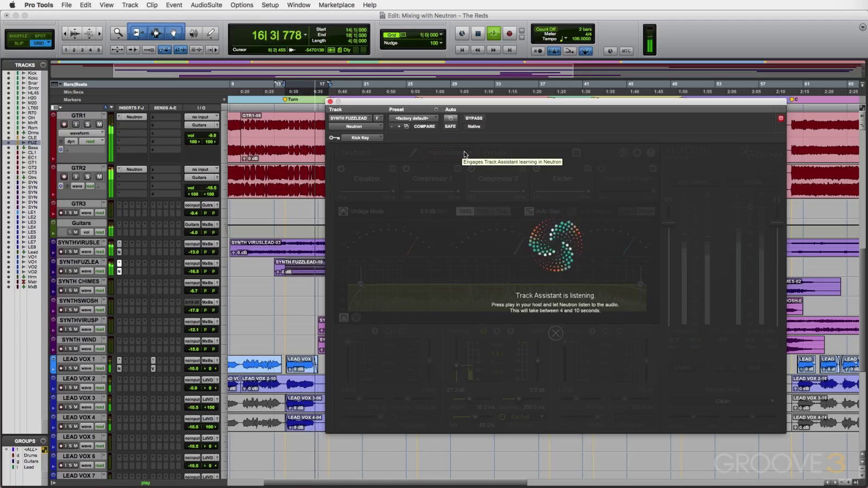Click the COMPARE button in plugin header

pyautogui.click(x=424, y=126)
